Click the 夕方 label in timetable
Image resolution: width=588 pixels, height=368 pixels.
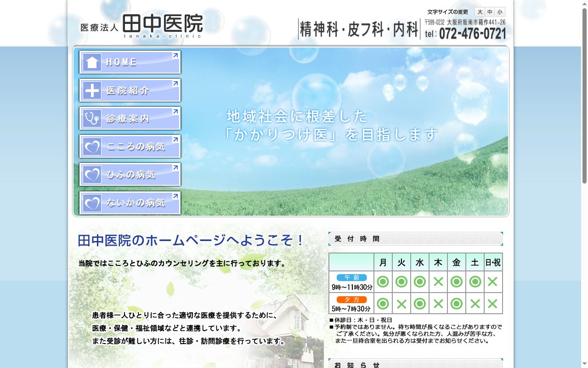[x=352, y=299]
